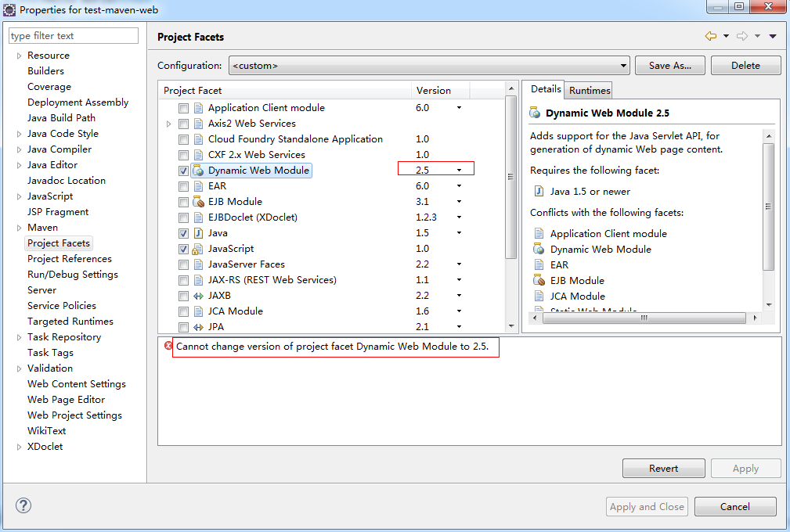This screenshot has height=532, width=790.
Task: Click the error icon beside the message
Action: (168, 345)
